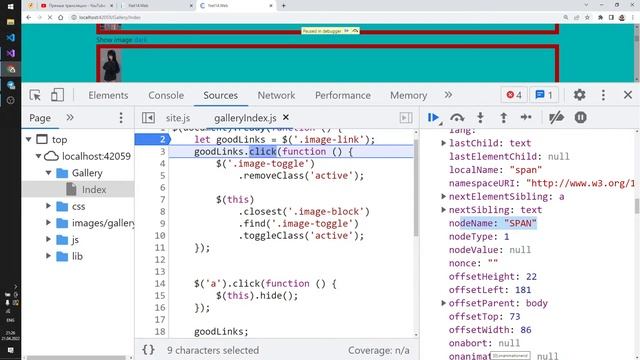Image resolution: width=640 pixels, height=360 pixels.
Task: Step into next function call
Action: (x=480, y=118)
